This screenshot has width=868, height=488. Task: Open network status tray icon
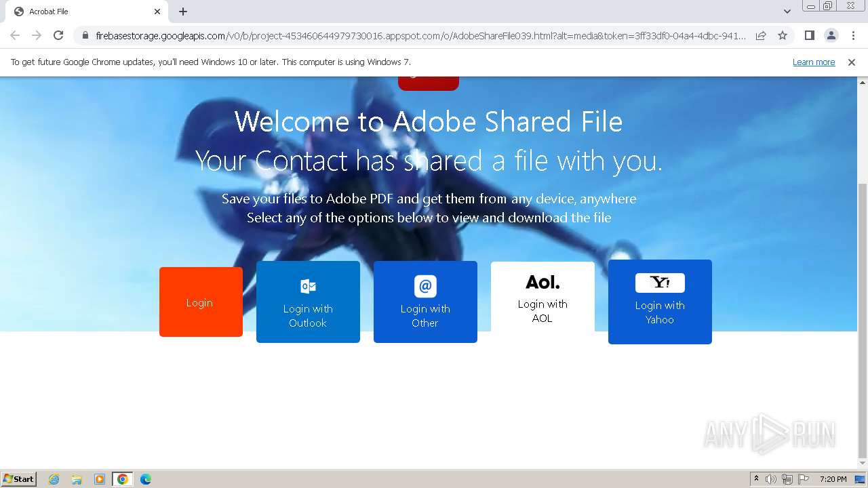[787, 479]
